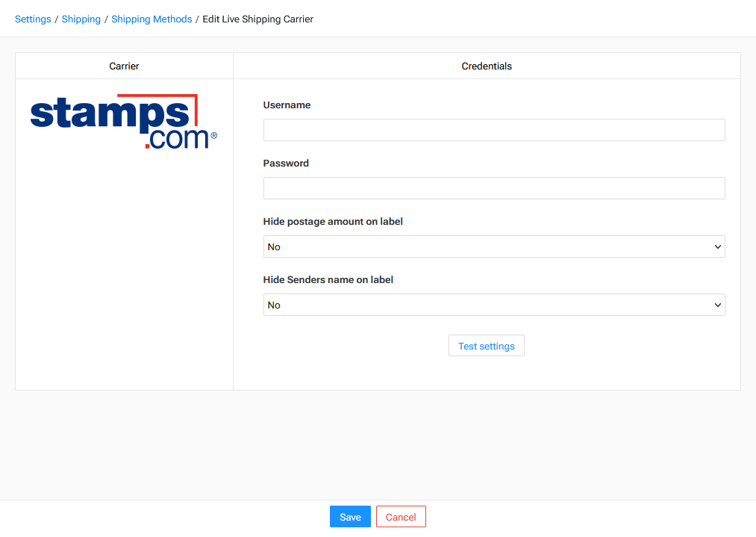Screen dimensions: 756x537
Task: Click the Username input field
Action: click(493, 129)
